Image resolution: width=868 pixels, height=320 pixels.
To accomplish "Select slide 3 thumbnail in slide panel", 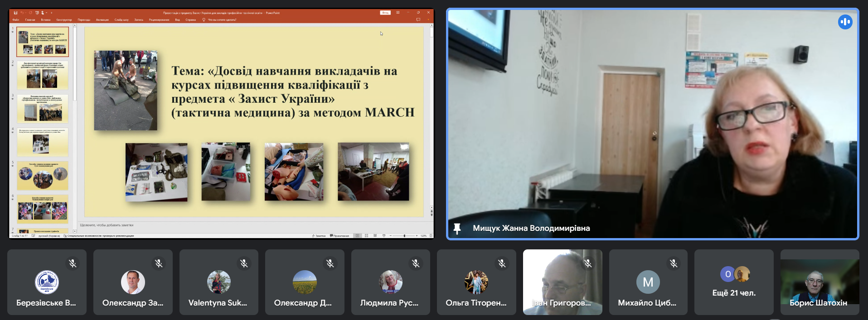I will 43,109.
